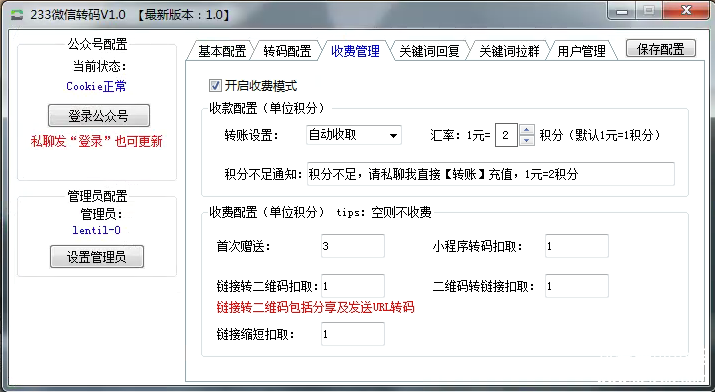Switch to the 基本配置 tab
715x392 pixels.
pos(222,51)
